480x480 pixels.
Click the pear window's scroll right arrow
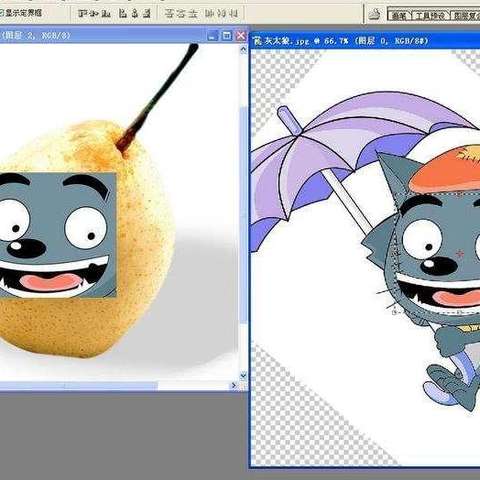pyautogui.click(x=234, y=385)
